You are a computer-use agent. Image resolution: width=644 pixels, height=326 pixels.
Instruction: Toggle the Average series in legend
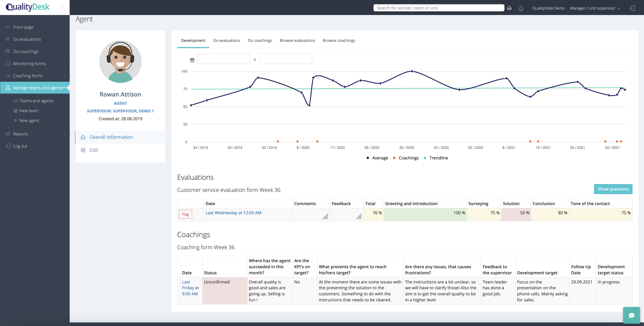(x=377, y=158)
